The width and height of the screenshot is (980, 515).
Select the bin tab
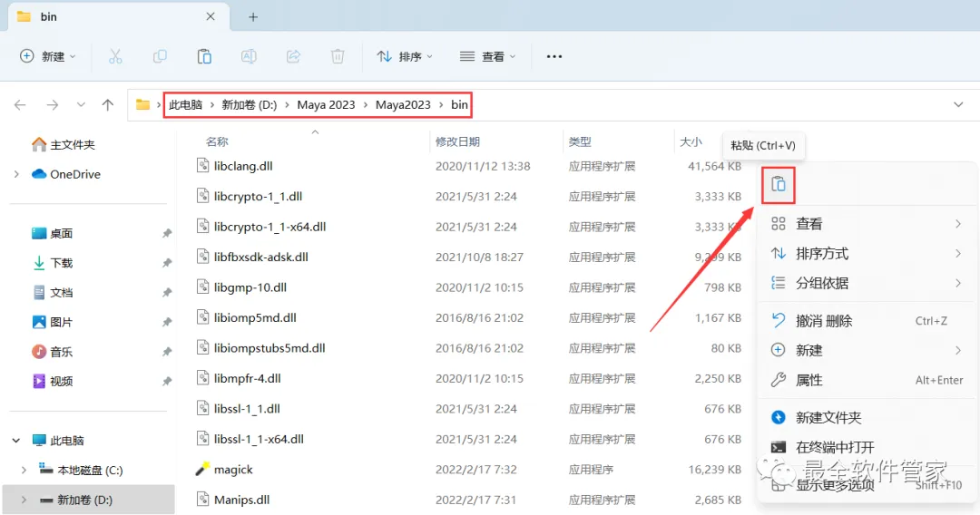click(x=119, y=17)
